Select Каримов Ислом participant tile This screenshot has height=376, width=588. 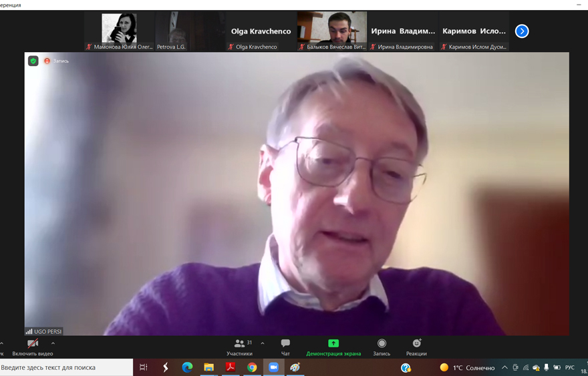[x=474, y=31]
